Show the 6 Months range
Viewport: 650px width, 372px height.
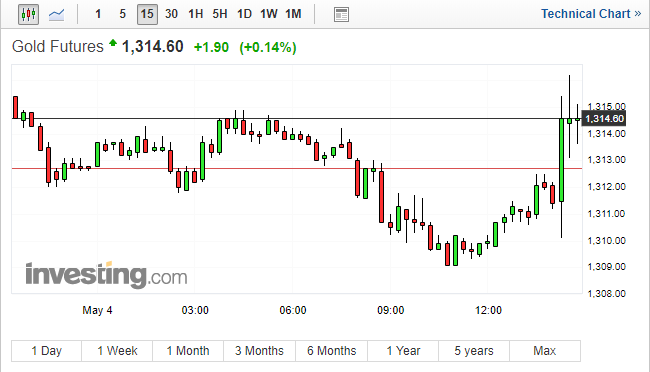[x=332, y=351]
